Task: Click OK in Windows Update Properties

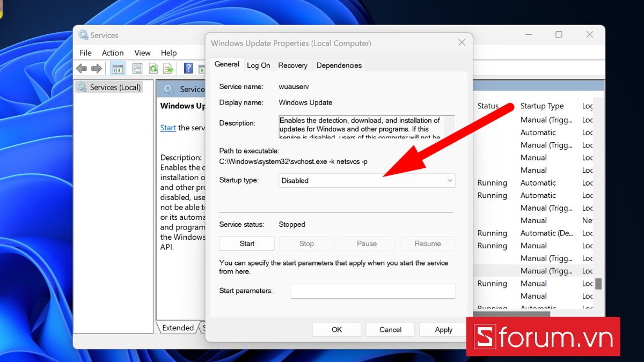Action: click(336, 330)
